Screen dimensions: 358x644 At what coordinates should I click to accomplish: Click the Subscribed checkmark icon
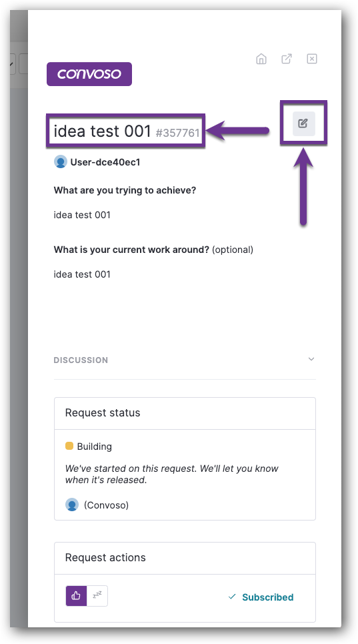(232, 597)
